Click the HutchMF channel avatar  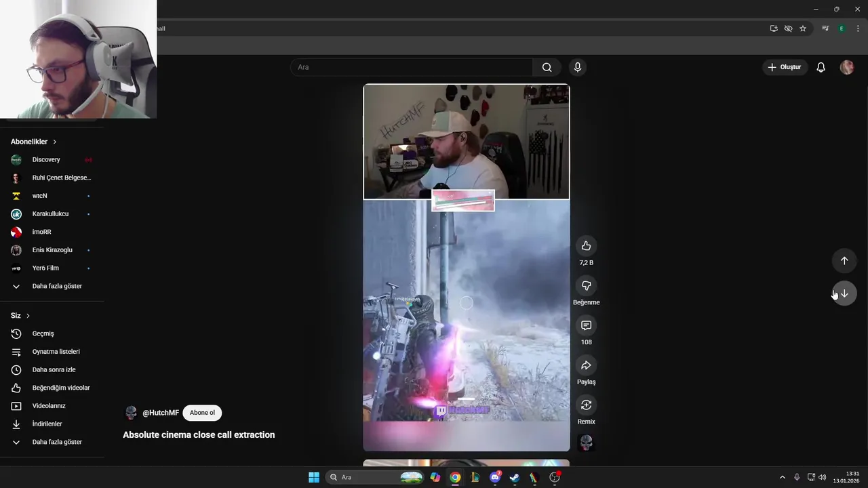(131, 413)
